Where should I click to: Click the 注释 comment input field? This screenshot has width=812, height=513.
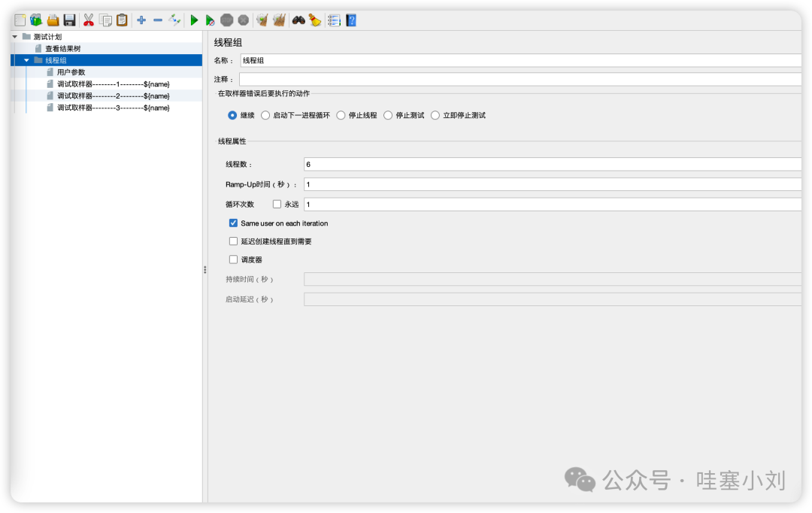pos(520,79)
